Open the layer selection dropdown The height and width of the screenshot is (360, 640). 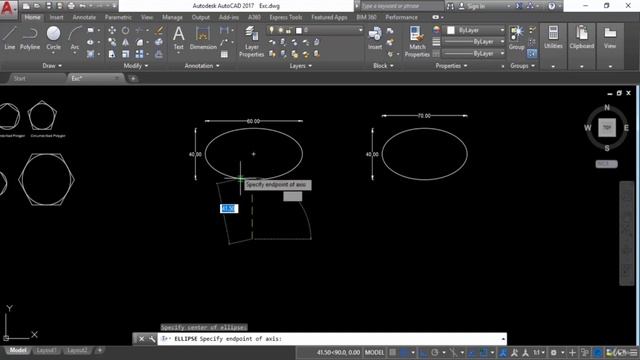coord(316,30)
